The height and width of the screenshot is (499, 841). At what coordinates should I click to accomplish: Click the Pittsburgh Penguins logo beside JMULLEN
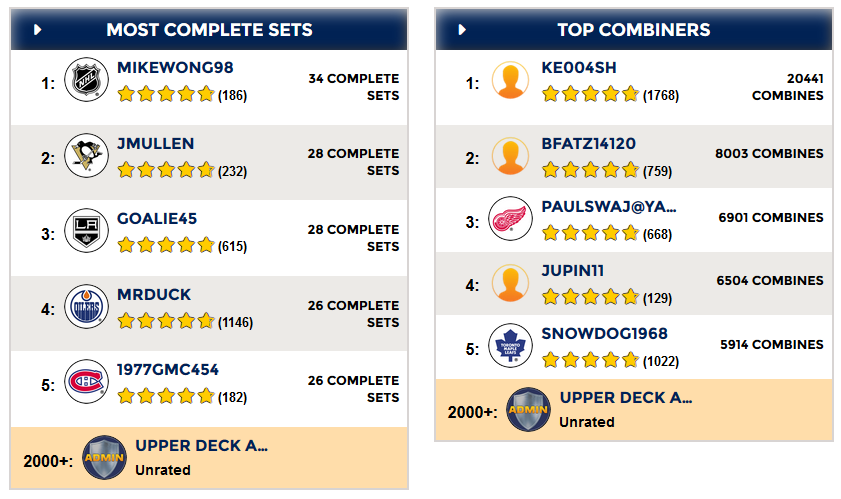pos(86,156)
